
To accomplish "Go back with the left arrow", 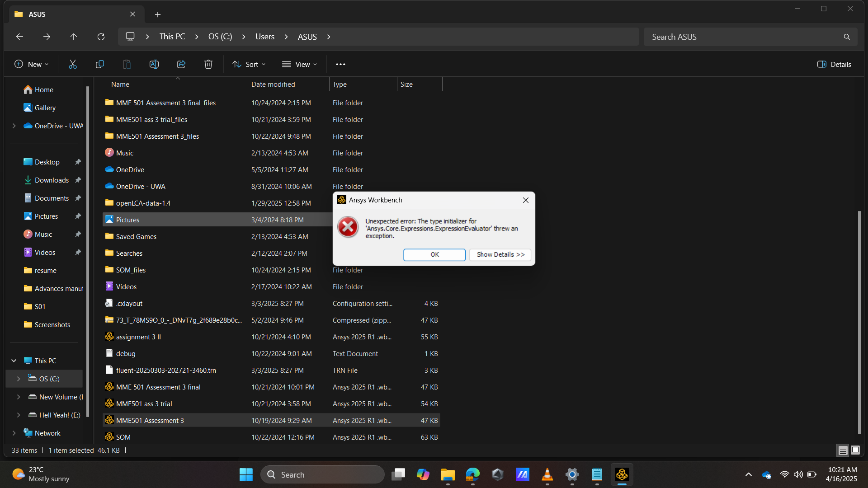I will click(19, 37).
